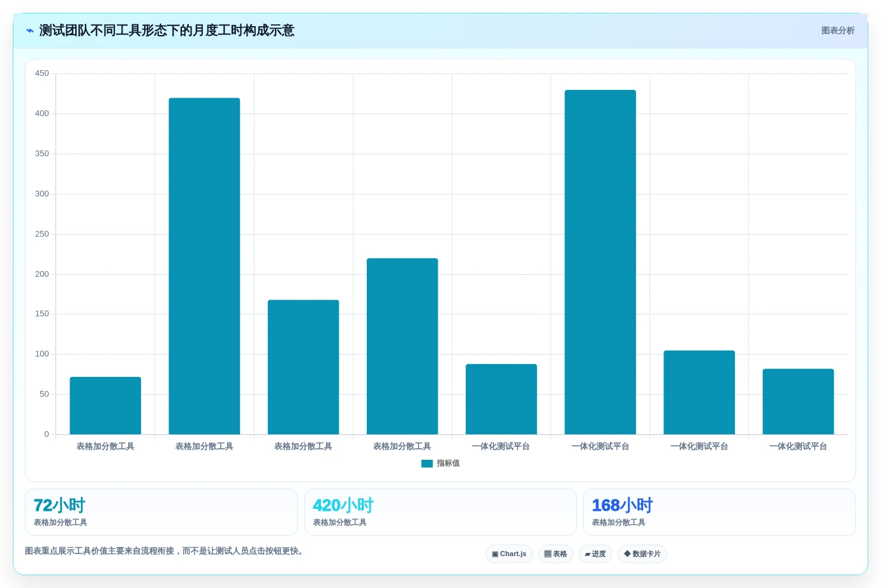The height and width of the screenshot is (588, 881).
Task: Click the bar reaching about 420
Action: coord(204,266)
